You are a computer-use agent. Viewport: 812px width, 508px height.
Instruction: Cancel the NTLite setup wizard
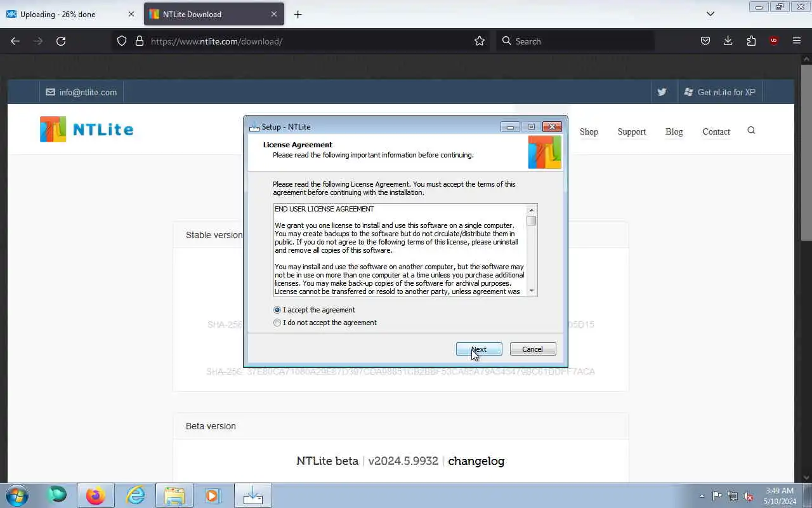tap(533, 349)
